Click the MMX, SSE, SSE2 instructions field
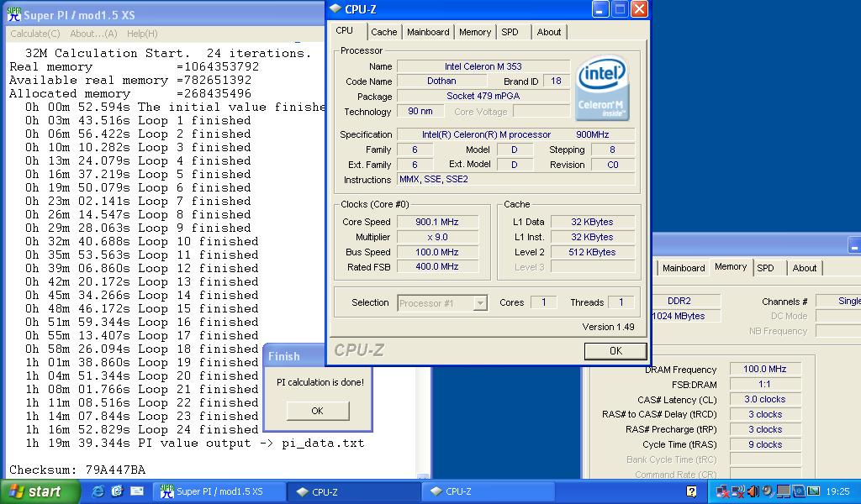Image resolution: width=861 pixels, height=504 pixels. tap(516, 179)
